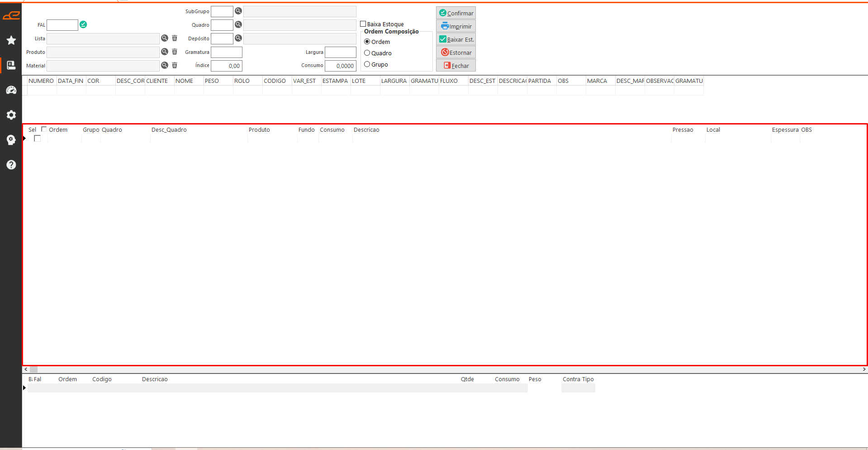868x450 pixels.
Task: Select Grupo radio option
Action: point(367,64)
